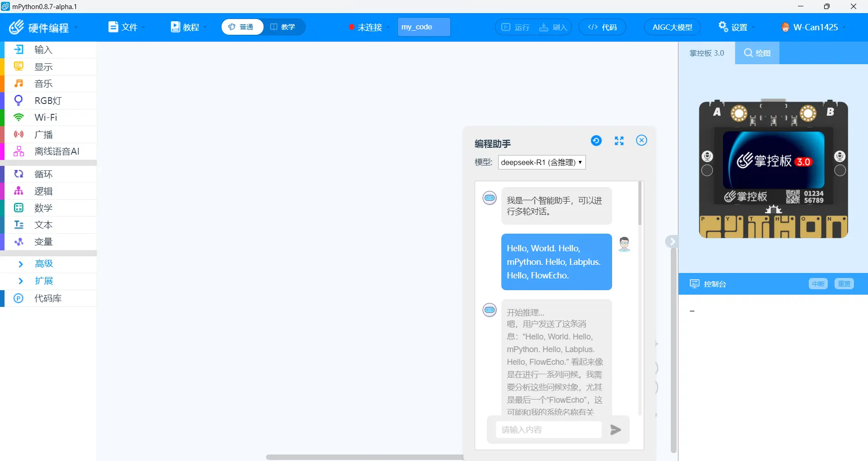Image resolution: width=868 pixels, height=461 pixels.
Task: Select the 循环 loop category
Action: (x=43, y=174)
